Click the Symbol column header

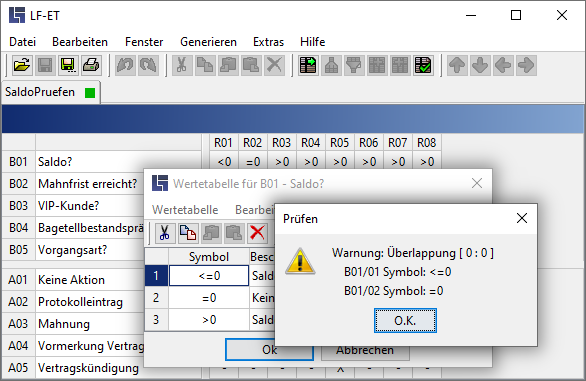[209, 256]
